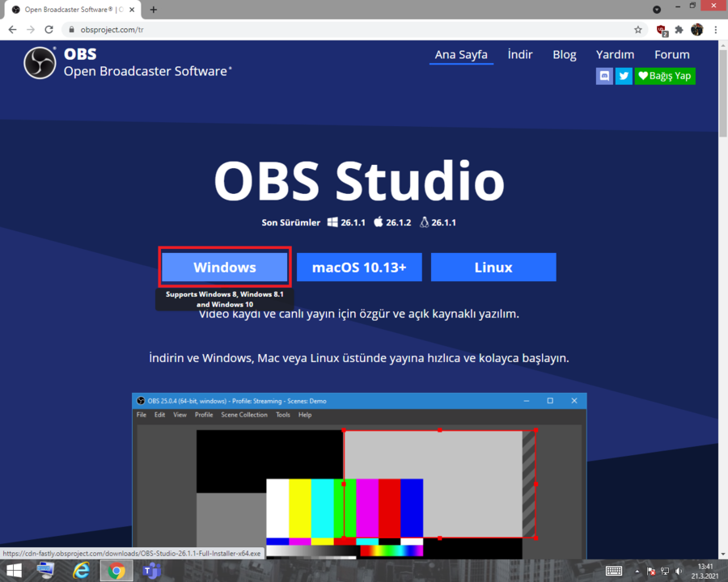Open the Extensions puzzle piece icon
This screenshot has width=728, height=582.
point(679,30)
